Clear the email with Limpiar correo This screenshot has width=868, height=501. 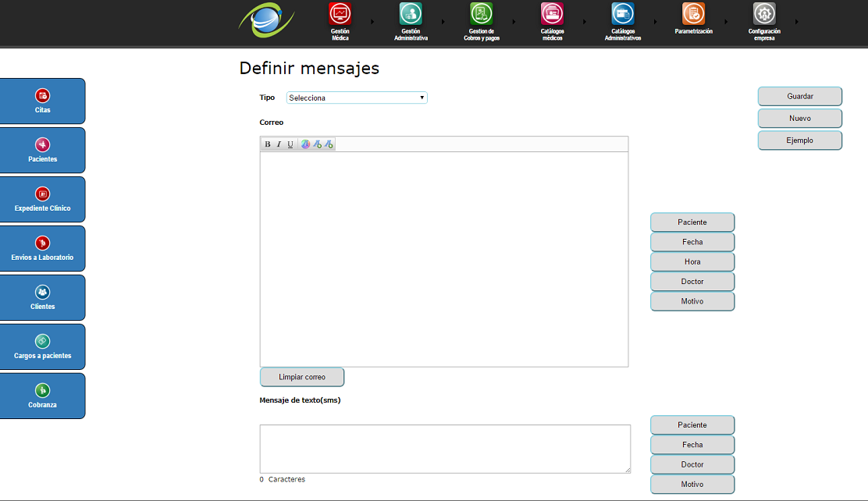[302, 377]
